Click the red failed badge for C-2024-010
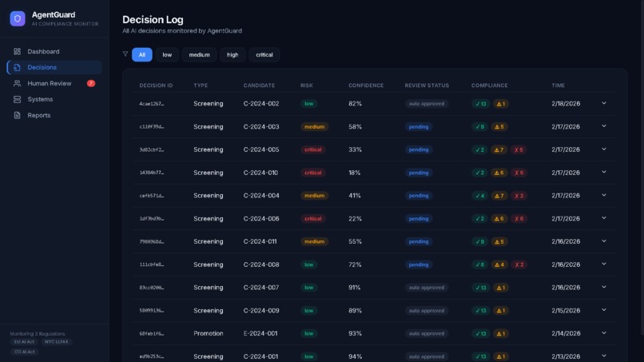Viewport: 644px width, 362px height. point(519,173)
